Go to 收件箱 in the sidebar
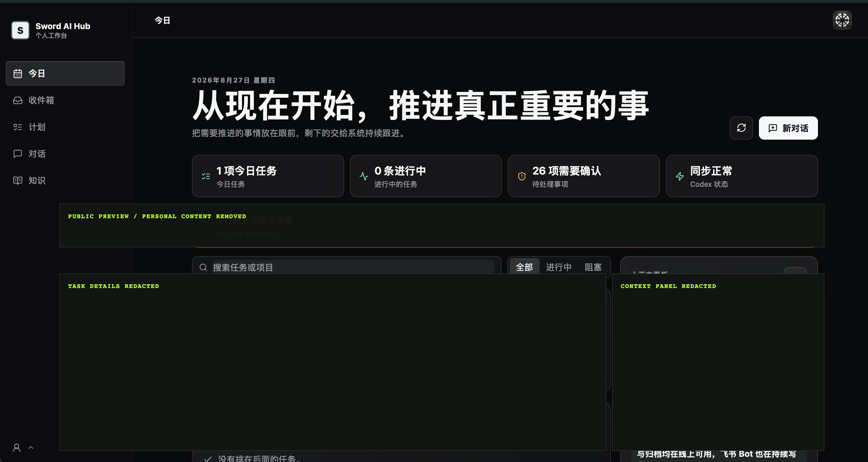 [65, 100]
